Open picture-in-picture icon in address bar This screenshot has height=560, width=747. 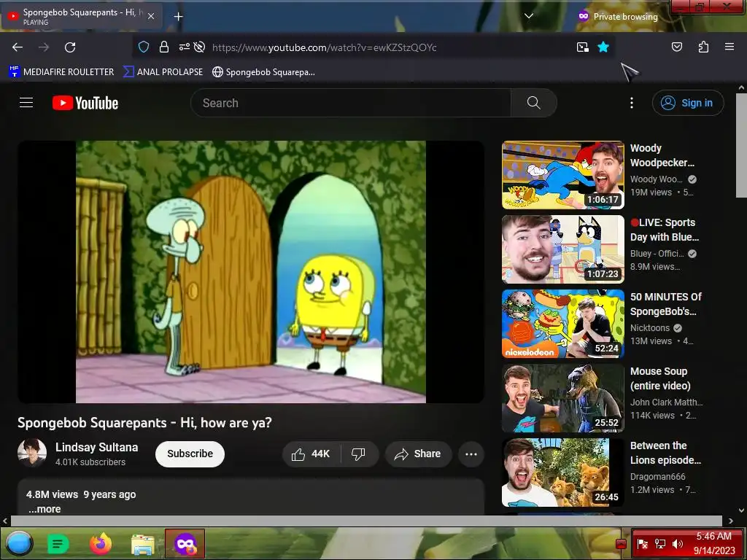(583, 47)
